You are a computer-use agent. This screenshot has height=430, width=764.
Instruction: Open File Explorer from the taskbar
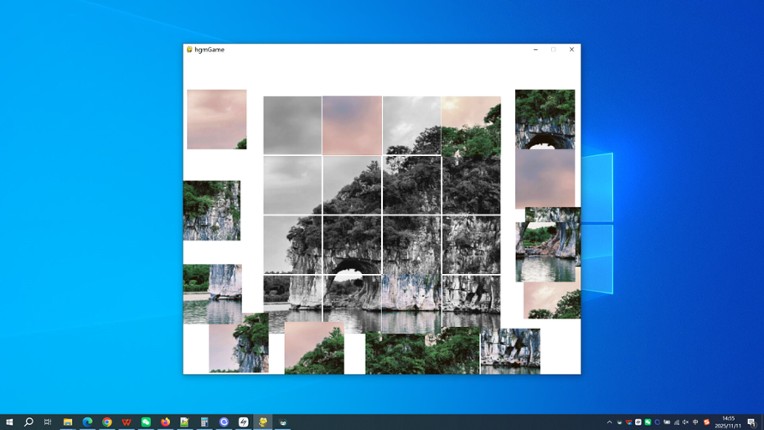coord(68,422)
